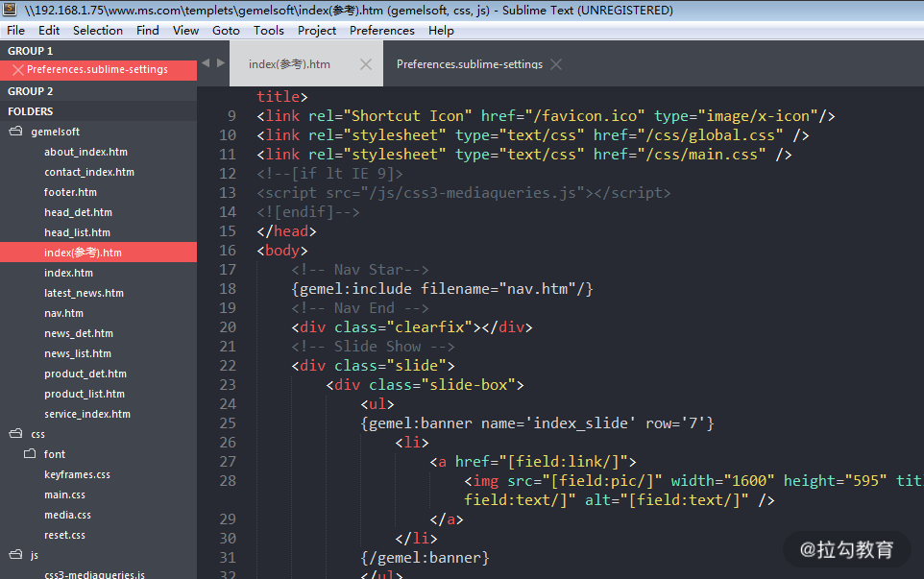Open main.css in the sidebar
The width and height of the screenshot is (924, 579).
(x=64, y=495)
